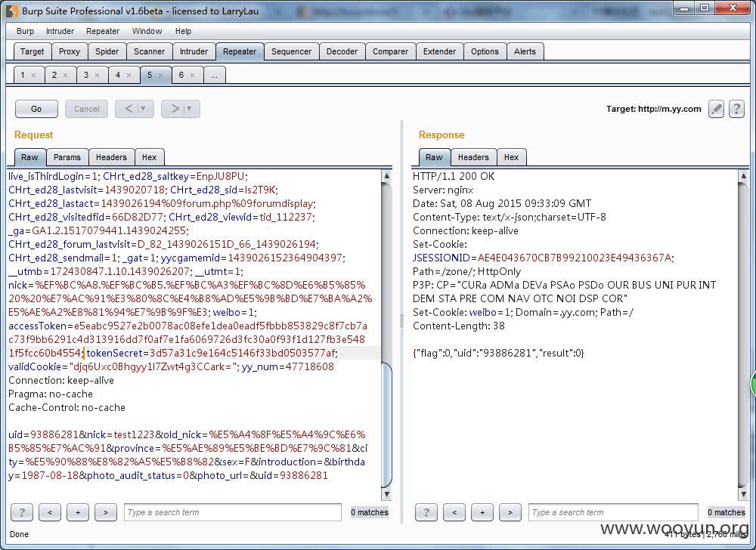
Task: Switch to the Intruder tool tab
Action: tap(194, 51)
